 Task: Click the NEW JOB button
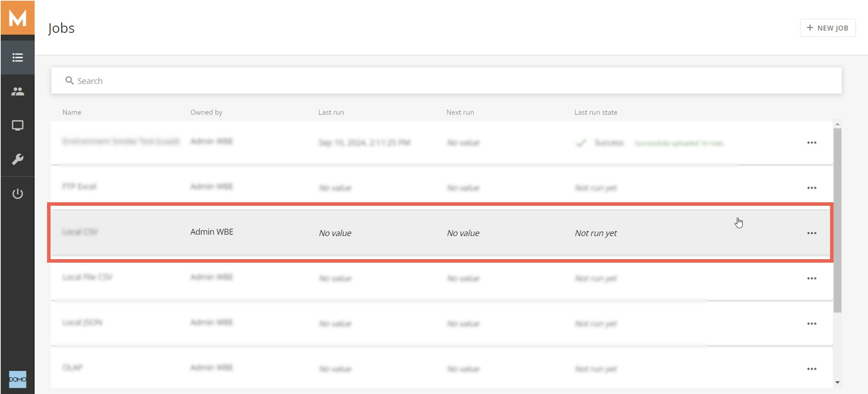pyautogui.click(x=828, y=28)
